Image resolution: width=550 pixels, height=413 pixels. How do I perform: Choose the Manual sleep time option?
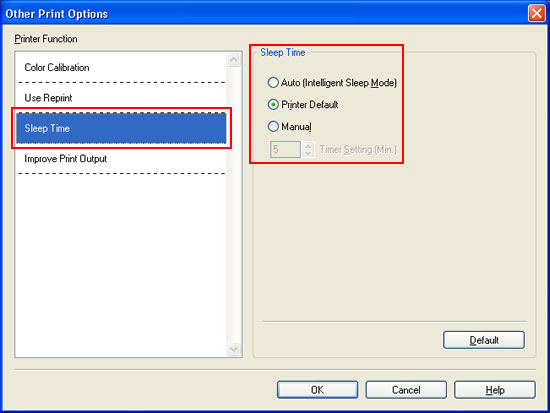click(273, 127)
